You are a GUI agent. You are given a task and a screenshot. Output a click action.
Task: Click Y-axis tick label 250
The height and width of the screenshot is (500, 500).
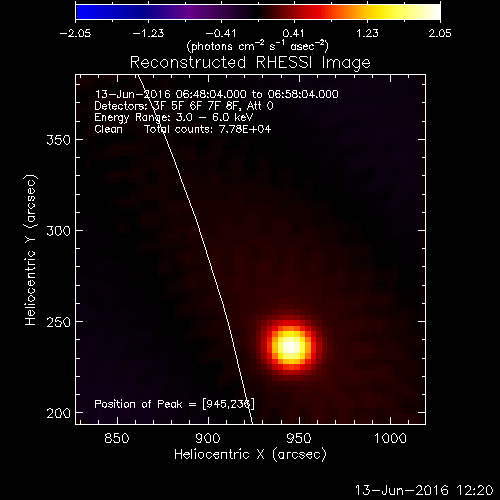59,322
